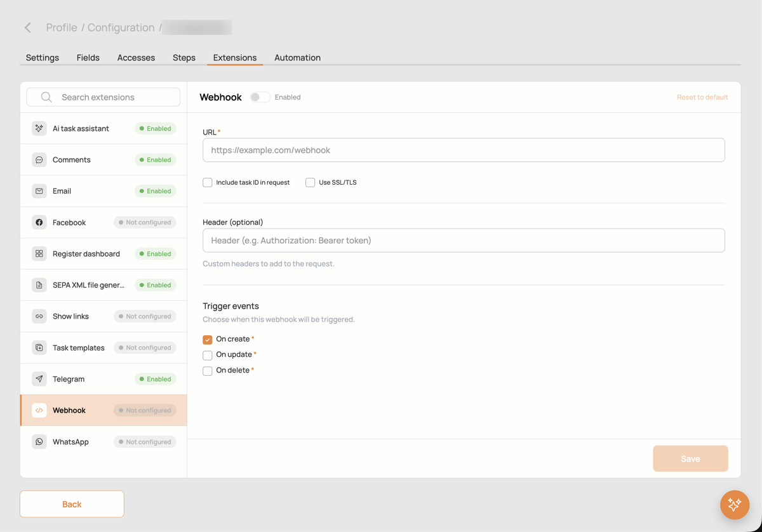Click the Webhook code brackets icon

tap(39, 410)
